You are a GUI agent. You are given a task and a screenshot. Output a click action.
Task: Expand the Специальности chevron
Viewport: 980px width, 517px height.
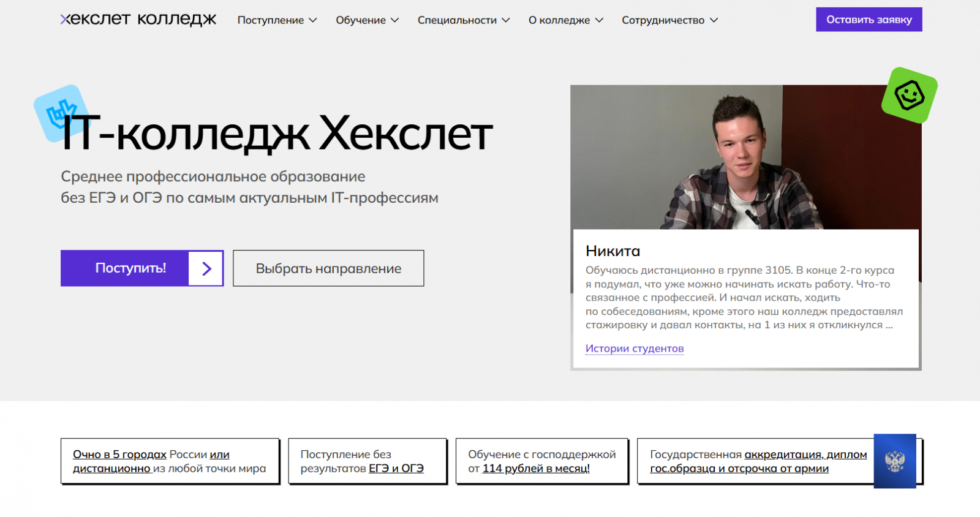(x=506, y=20)
